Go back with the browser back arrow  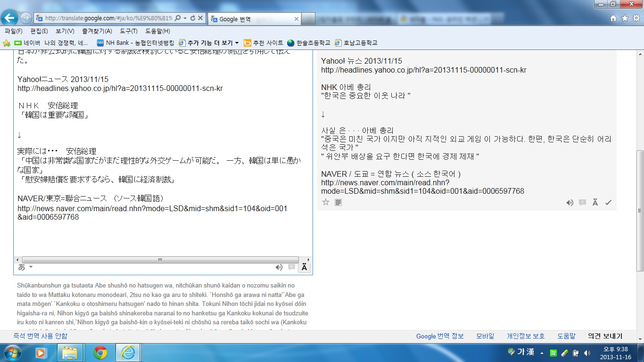pos(10,18)
